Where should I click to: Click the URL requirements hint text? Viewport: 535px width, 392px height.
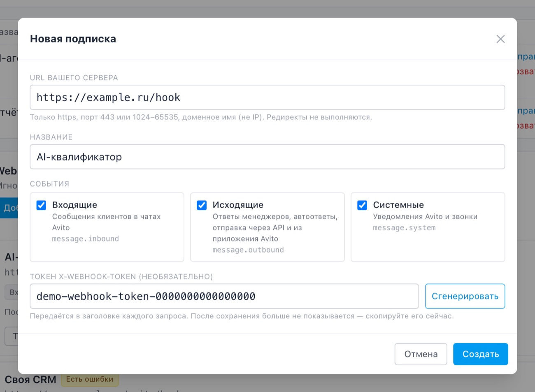[201, 117]
